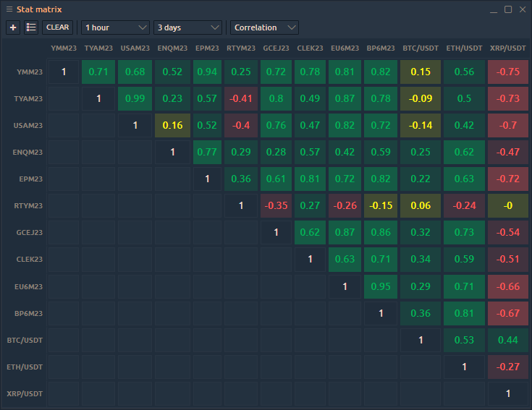Click the BTC/USDT row label
532x410 pixels.
(27, 340)
